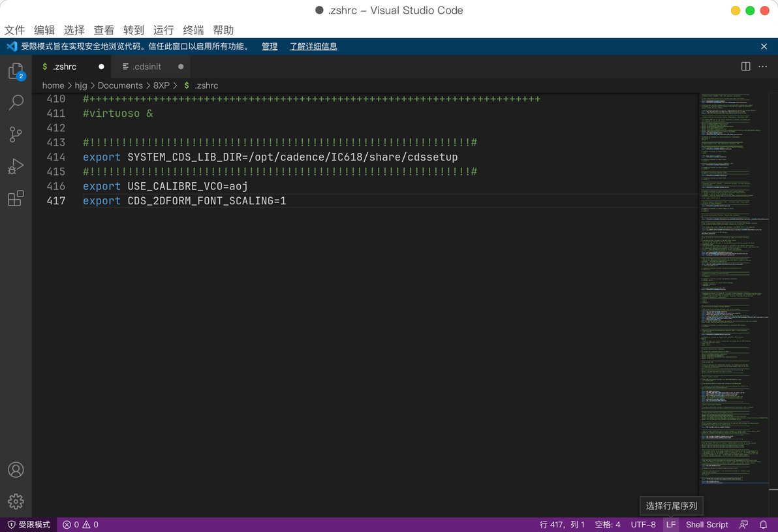This screenshot has width=778, height=532.
Task: Click the #virtuoso & comment line
Action: 118,114
